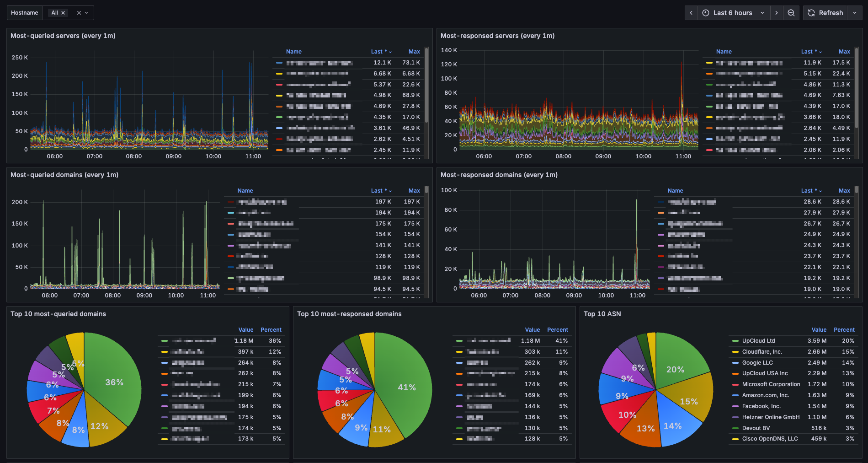Sort Most-responsed domains legend by Name
The height and width of the screenshot is (463, 868).
point(675,191)
